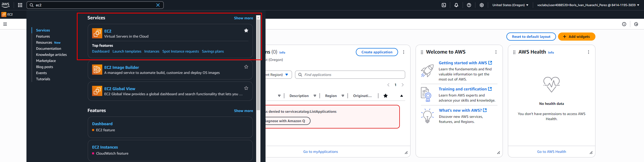Image resolution: width=644 pixels, height=162 pixels.
Task: Click the EC2 Global View icon
Action: pyautogui.click(x=97, y=91)
